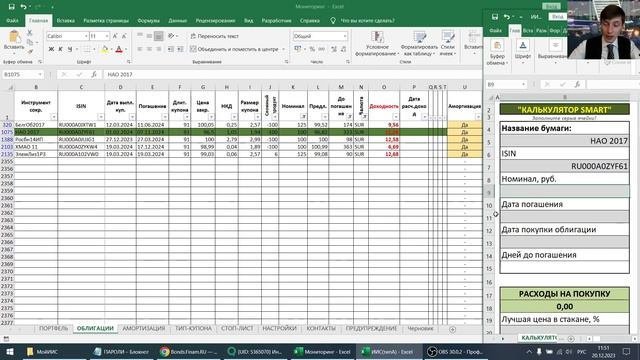This screenshot has width=640, height=360.
Task: Open the OBS 30.0.2 taskbar item
Action: click(x=455, y=352)
